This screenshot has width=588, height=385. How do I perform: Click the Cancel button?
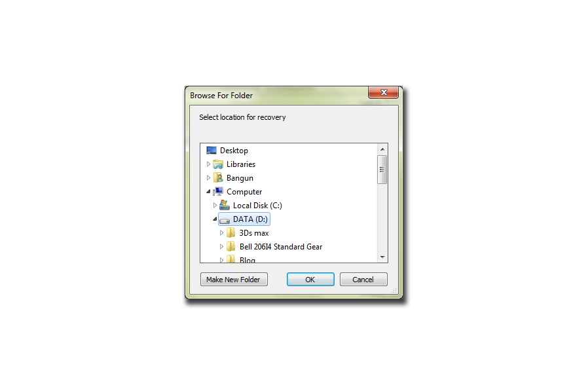[x=363, y=280]
